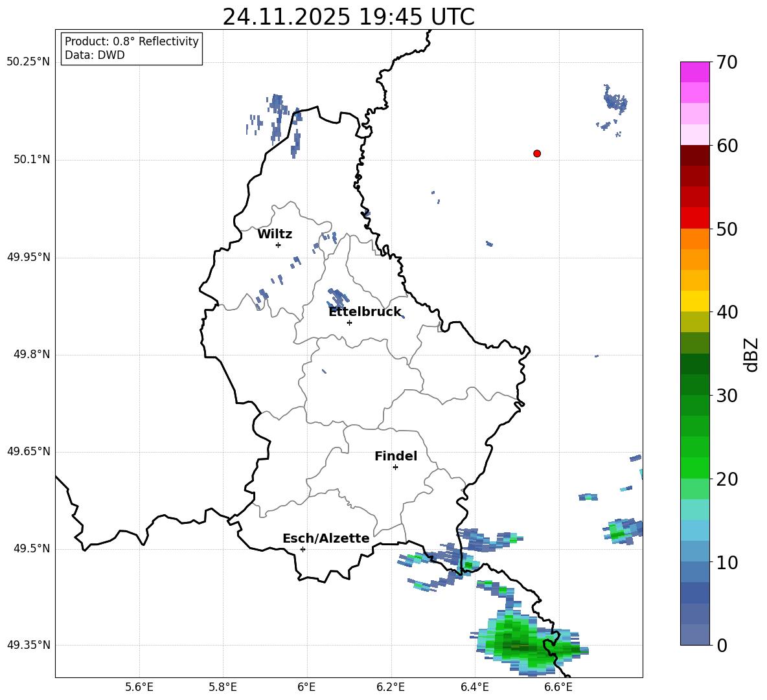The width and height of the screenshot is (767, 700).
Task: Click the 5.8°E longitude label
Action: 223,687
